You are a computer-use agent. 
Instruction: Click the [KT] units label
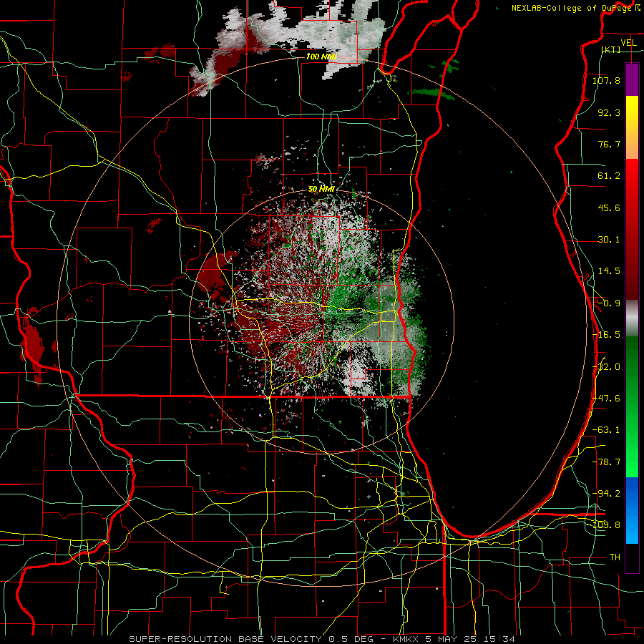(611, 49)
